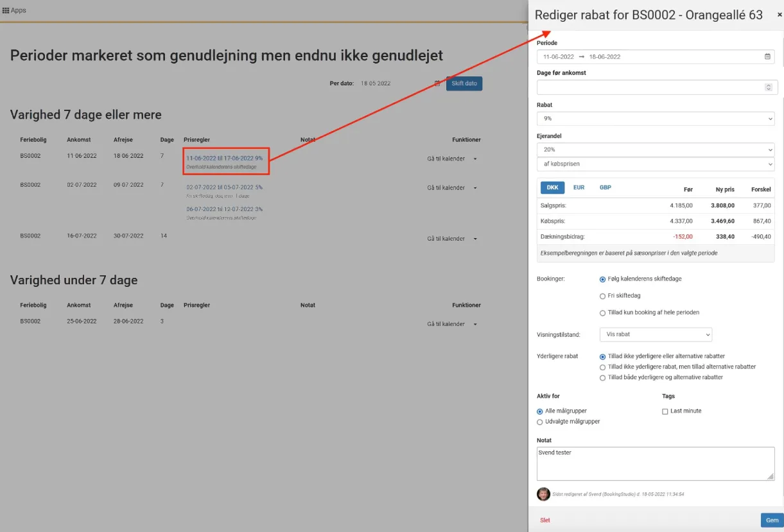784x532 pixels.
Task: Expand the af købsprisen dropdown
Action: (656, 164)
